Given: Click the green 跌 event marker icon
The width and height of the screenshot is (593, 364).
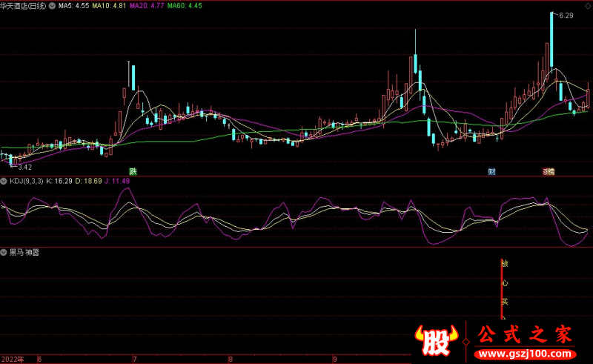Looking at the screenshot, I should 133,171.
